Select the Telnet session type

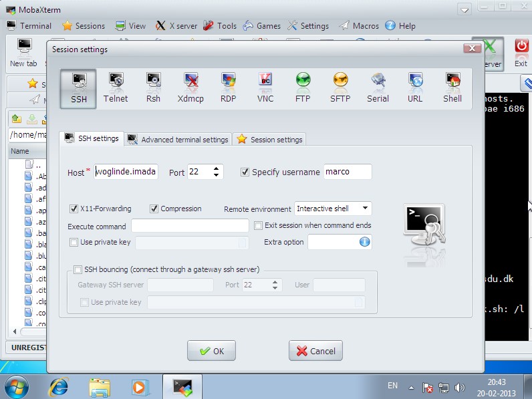[x=116, y=89]
